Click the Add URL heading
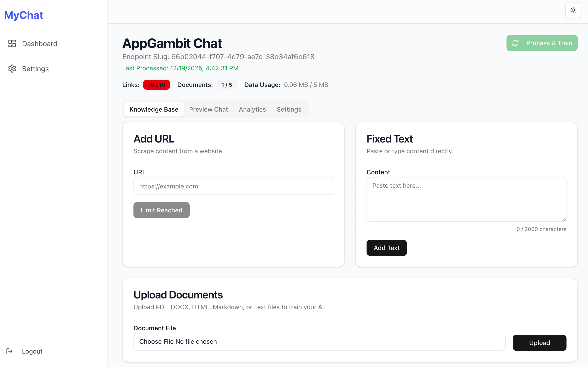Image resolution: width=588 pixels, height=367 pixels. coord(154,139)
